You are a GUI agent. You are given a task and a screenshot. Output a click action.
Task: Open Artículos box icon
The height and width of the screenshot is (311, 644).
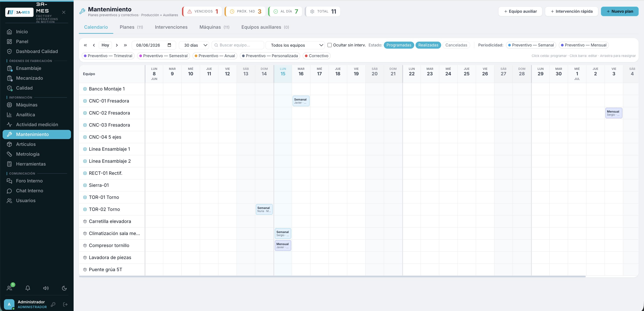tap(9, 144)
